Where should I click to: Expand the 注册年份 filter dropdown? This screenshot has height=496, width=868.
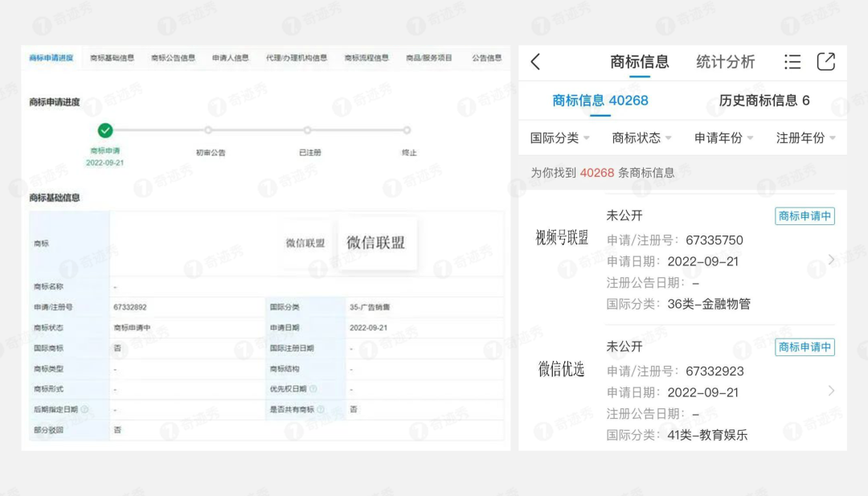(805, 137)
